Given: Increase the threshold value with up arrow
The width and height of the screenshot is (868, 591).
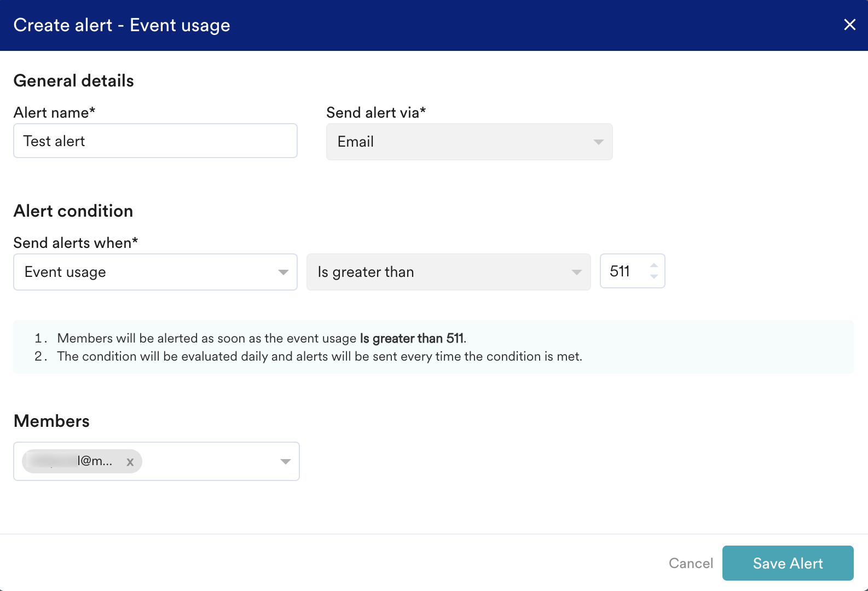Looking at the screenshot, I should coord(653,265).
